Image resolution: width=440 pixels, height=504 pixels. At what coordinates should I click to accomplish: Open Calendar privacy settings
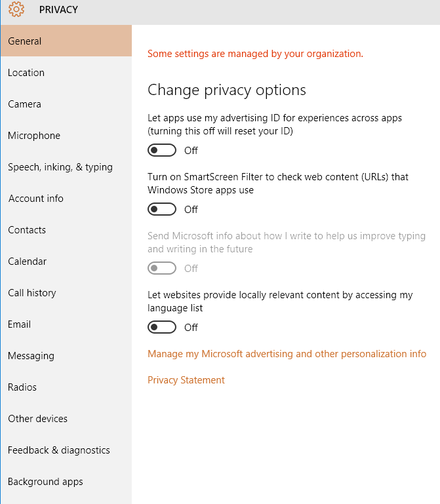point(28,262)
